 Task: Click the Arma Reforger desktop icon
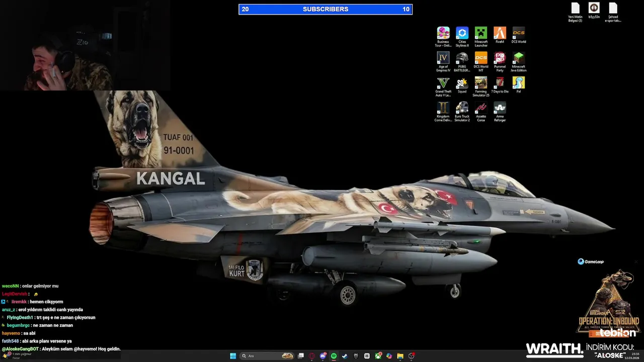(500, 112)
